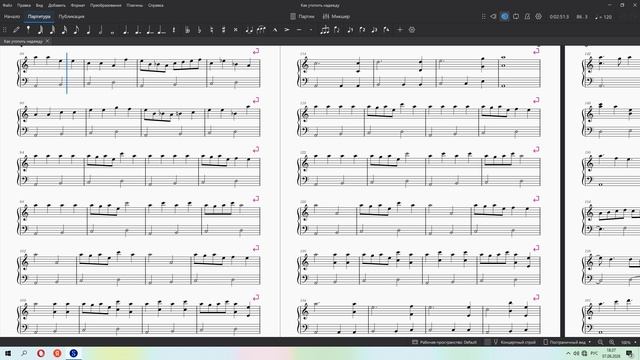640x360 pixels.
Task: Toggle double flat accidental
Action: tap(187, 29)
